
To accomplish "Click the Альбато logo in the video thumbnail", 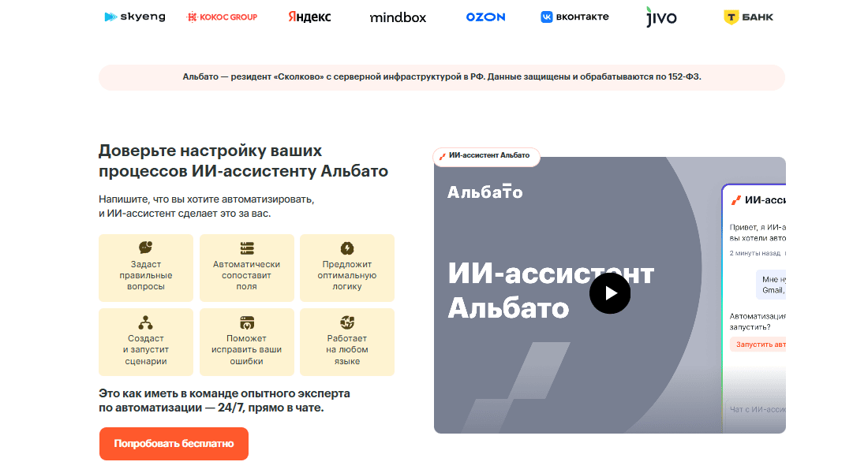I will 485,192.
